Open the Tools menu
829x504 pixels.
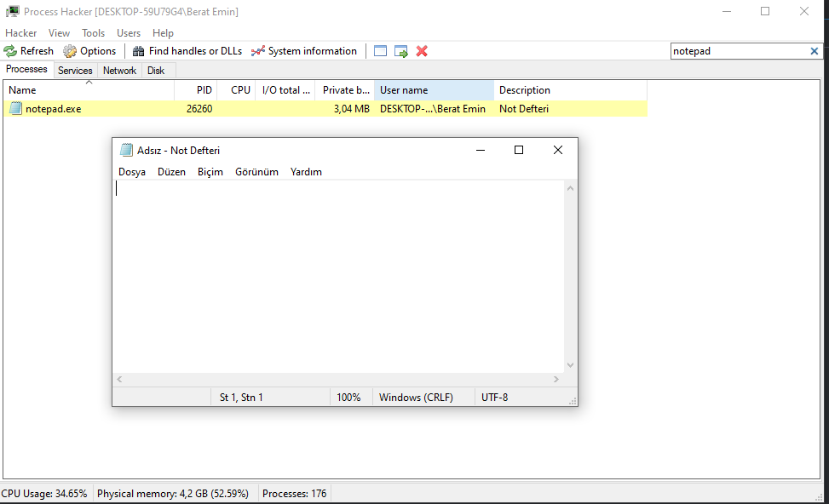coord(93,32)
